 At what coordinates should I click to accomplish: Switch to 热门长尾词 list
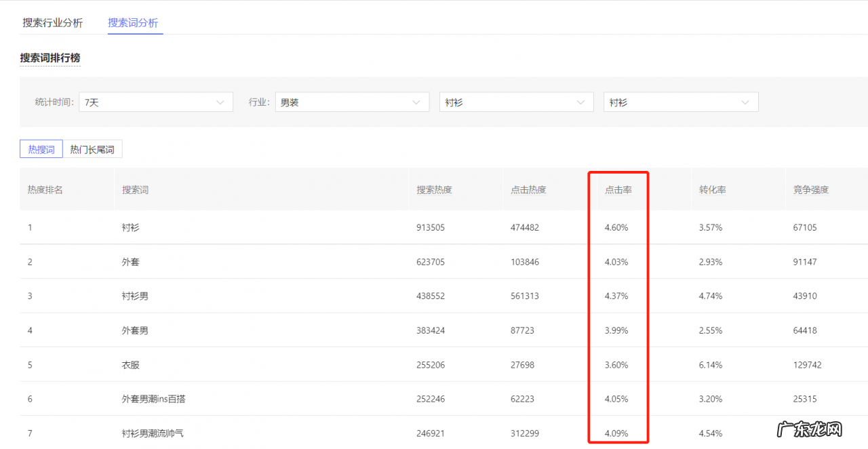coord(92,149)
